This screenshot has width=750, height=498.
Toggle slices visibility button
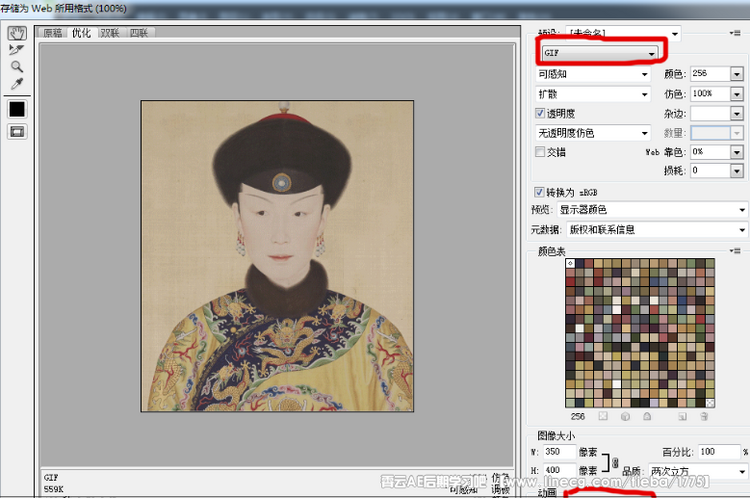pyautogui.click(x=17, y=132)
